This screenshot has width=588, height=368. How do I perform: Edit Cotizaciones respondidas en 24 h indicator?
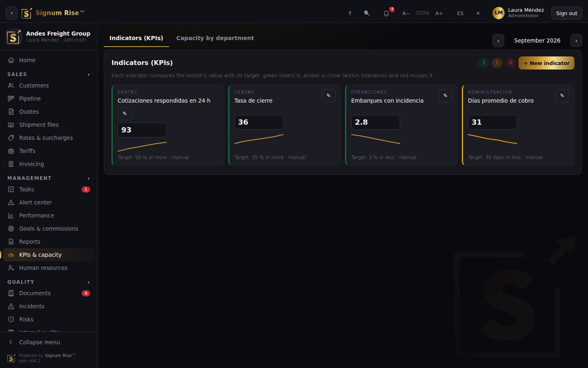(x=124, y=114)
